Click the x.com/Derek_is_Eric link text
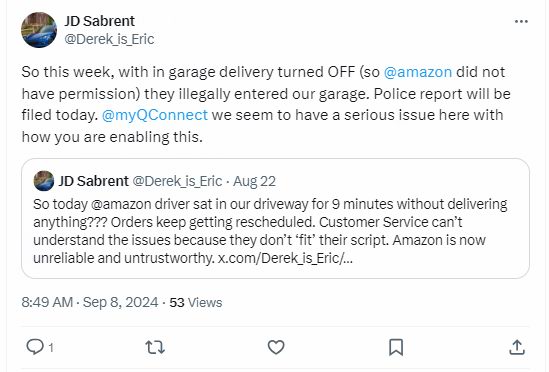The height and width of the screenshot is (372, 549). point(285,258)
